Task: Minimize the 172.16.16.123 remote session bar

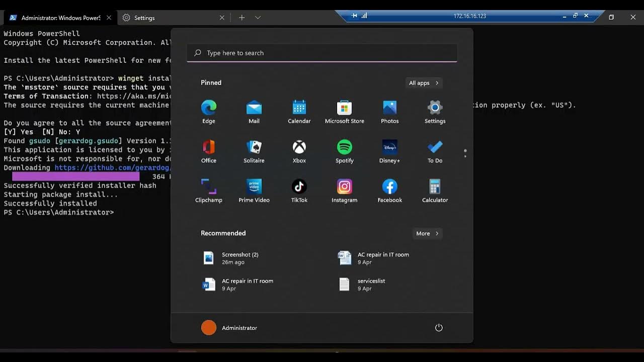Action: click(565, 16)
